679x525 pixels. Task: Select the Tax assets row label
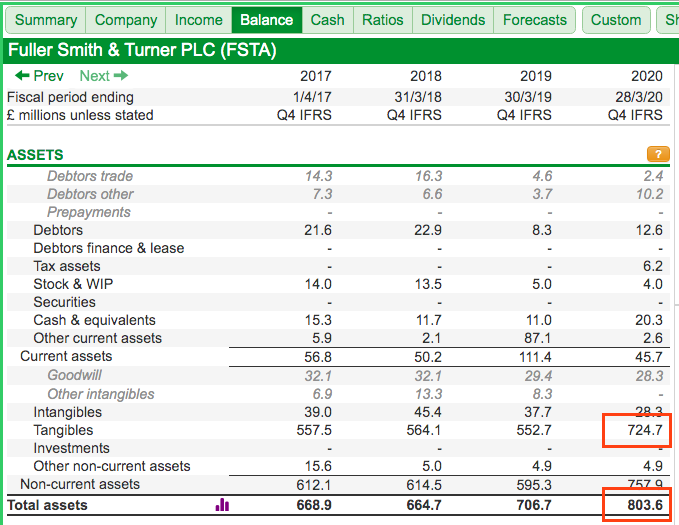tap(67, 266)
